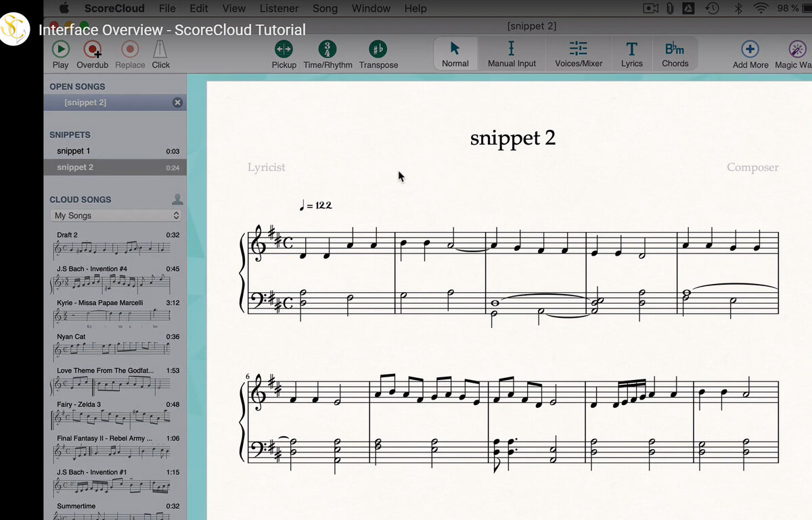Viewport: 812px width, 520px height.
Task: Click the cloud account user icon
Action: [x=177, y=199]
